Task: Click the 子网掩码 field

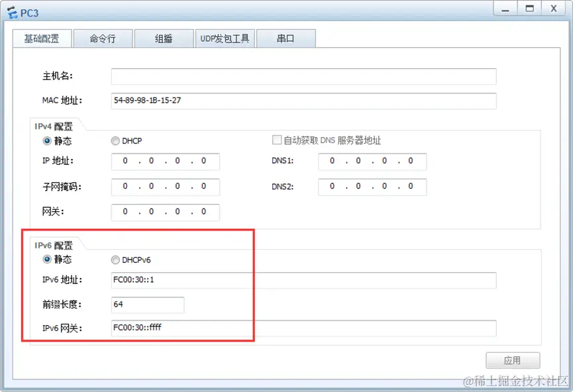Action: [x=166, y=187]
